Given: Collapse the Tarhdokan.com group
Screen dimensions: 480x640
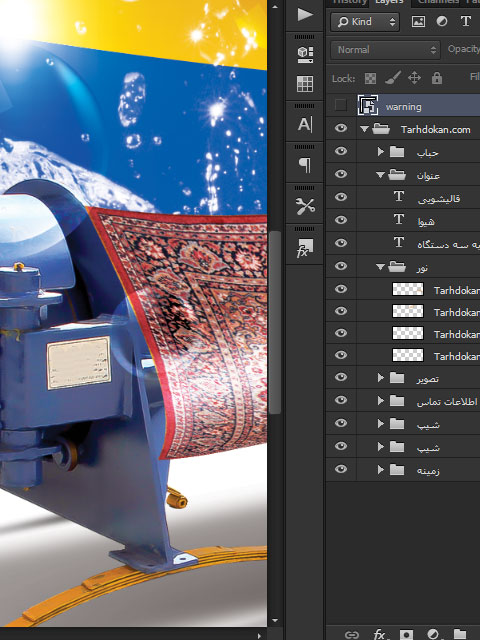Looking at the screenshot, I should (364, 129).
